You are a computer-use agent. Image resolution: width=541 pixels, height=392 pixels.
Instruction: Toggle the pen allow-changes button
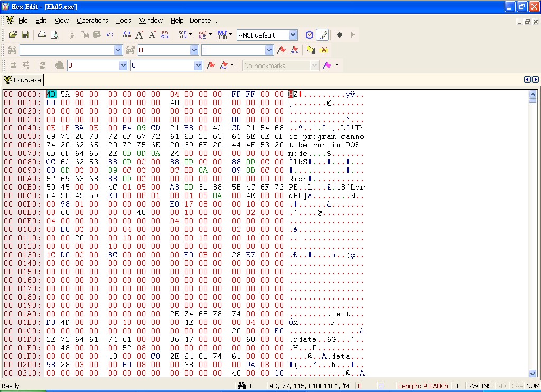(322, 35)
